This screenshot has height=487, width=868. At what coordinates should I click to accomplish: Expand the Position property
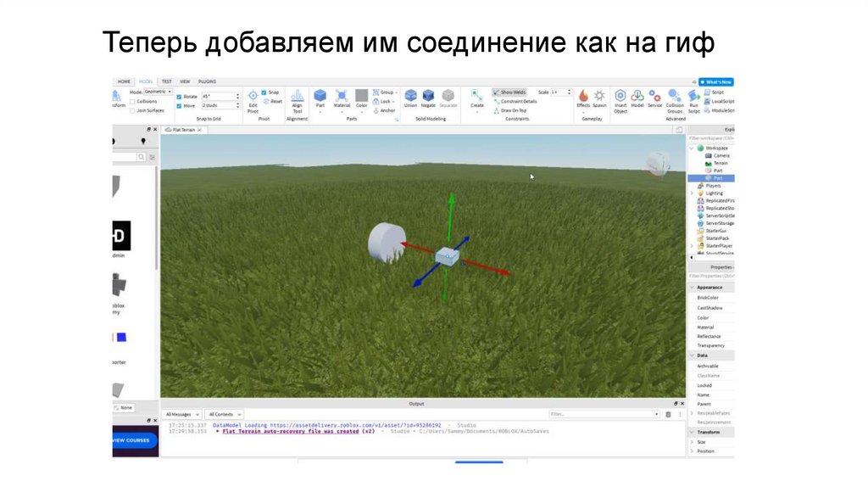(x=692, y=451)
